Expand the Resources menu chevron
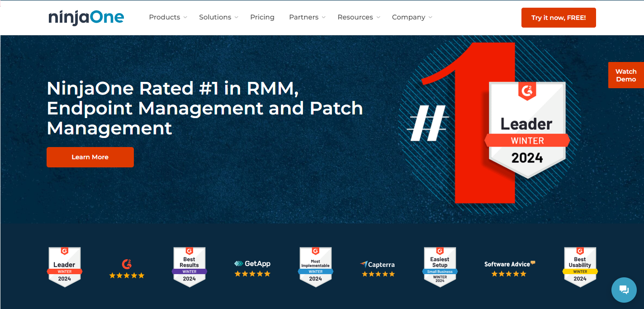The image size is (644, 309). (x=378, y=17)
